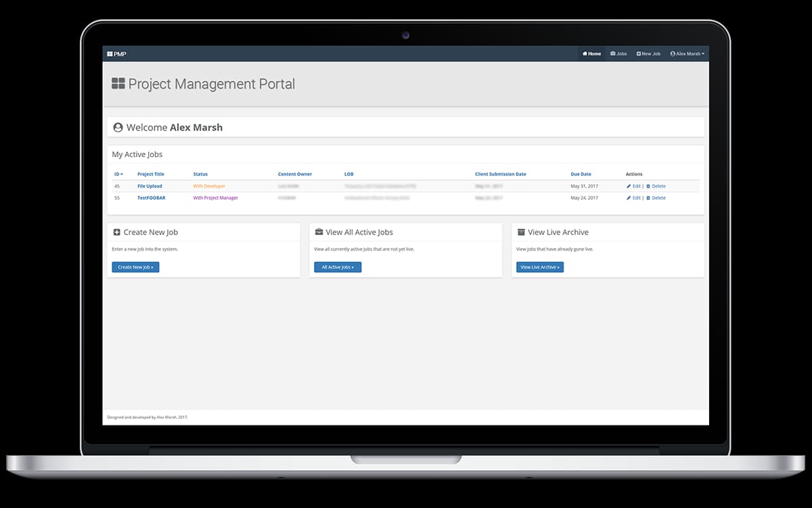Click the user avatar icon beside Alex Marsh

pyautogui.click(x=673, y=54)
